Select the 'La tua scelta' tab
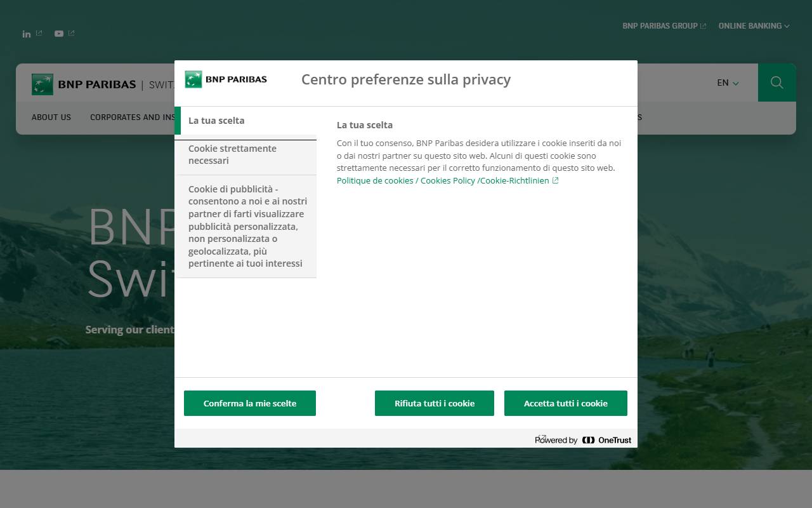 click(x=246, y=121)
